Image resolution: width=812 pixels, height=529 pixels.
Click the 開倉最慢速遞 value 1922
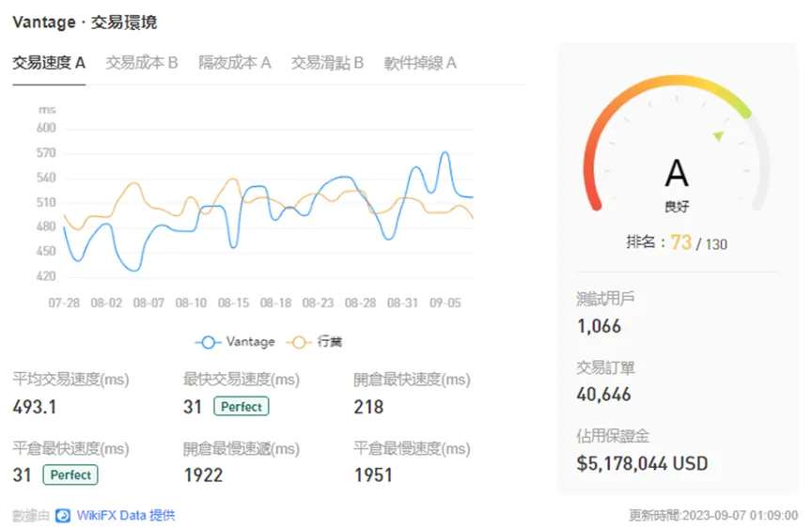point(204,475)
